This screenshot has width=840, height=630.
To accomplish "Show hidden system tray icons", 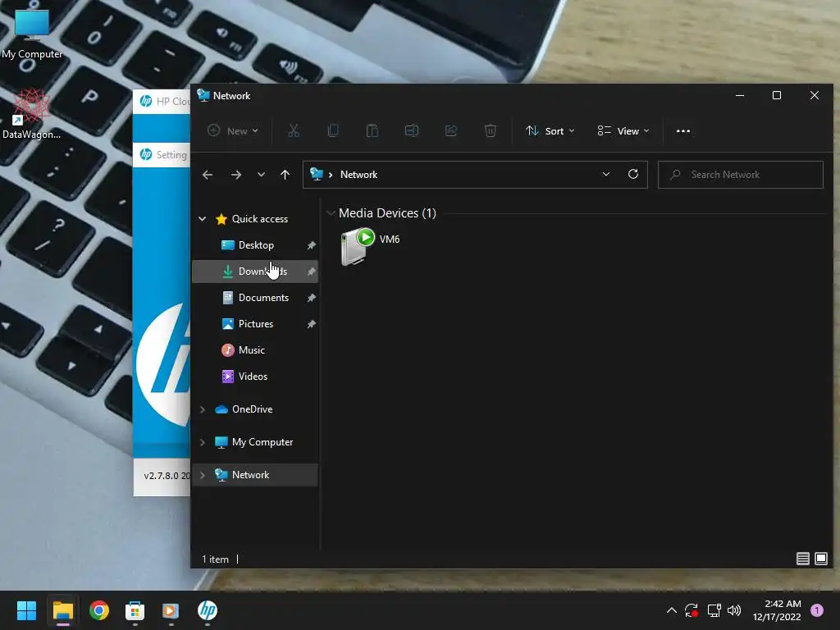I will [x=671, y=610].
